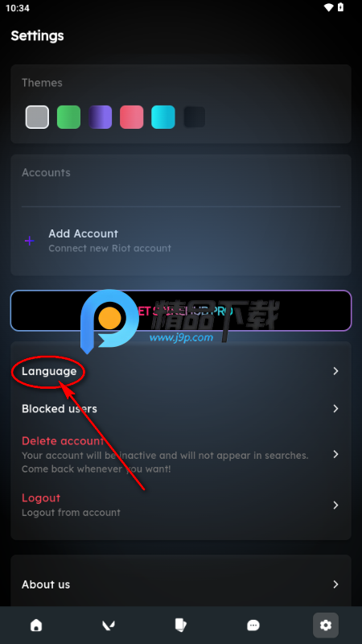Viewport: 362px width, 644px height.
Task: Open the home tab in bottom navigation
Action: tap(36, 625)
